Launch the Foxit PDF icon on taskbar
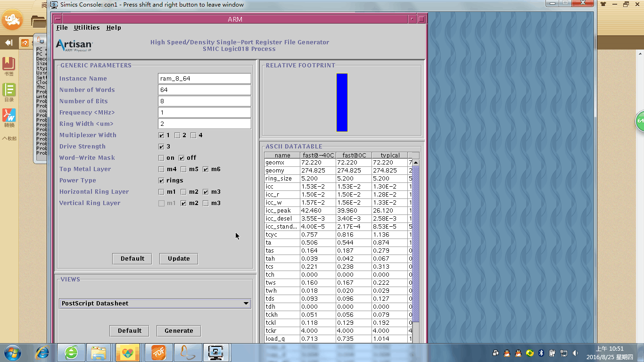 click(158, 352)
